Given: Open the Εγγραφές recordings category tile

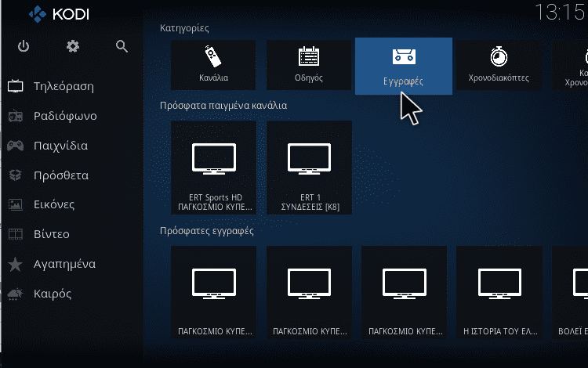Looking at the screenshot, I should pos(404,66).
